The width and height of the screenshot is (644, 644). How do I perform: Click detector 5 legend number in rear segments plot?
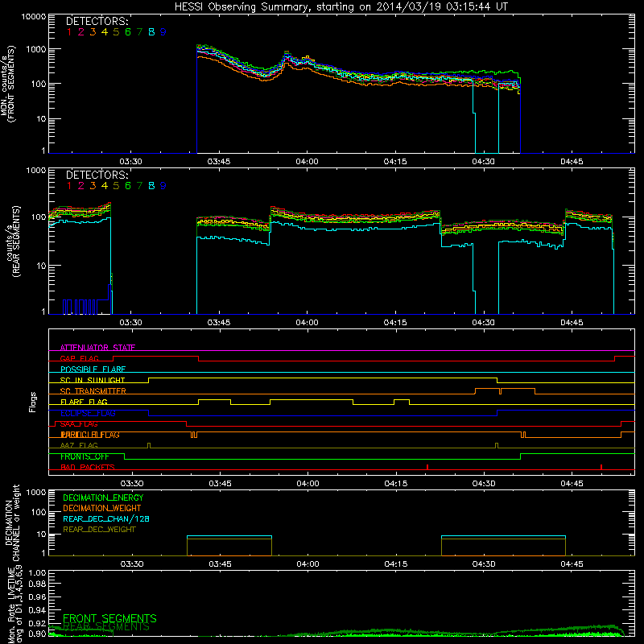pyautogui.click(x=116, y=186)
